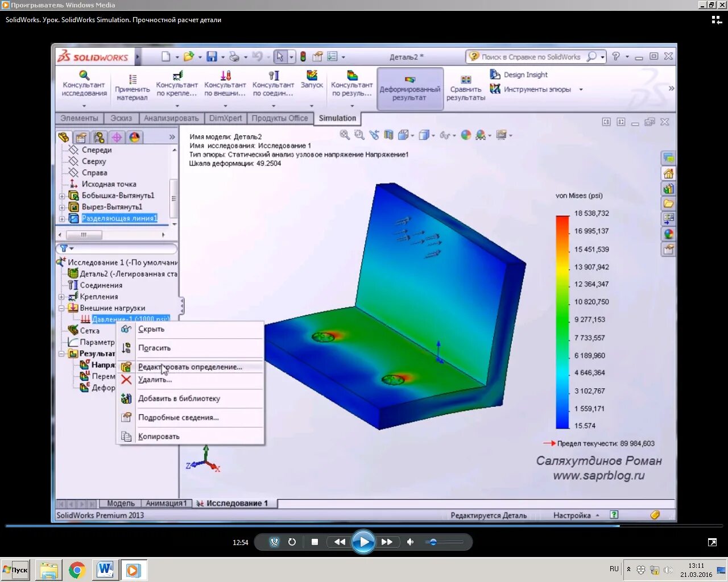This screenshot has width=728, height=582.
Task: Collapse the Внешние нагрузки folder
Action: click(61, 308)
